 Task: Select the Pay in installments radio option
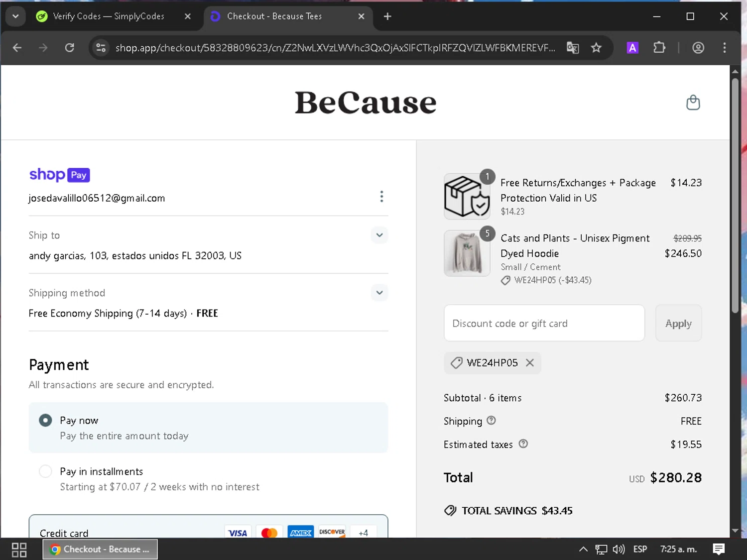(45, 471)
